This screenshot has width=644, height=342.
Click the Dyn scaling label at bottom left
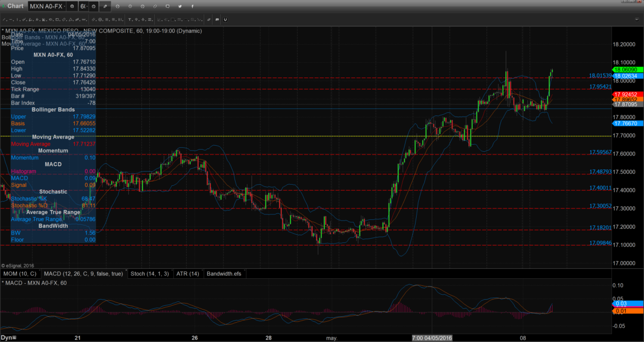(6, 338)
